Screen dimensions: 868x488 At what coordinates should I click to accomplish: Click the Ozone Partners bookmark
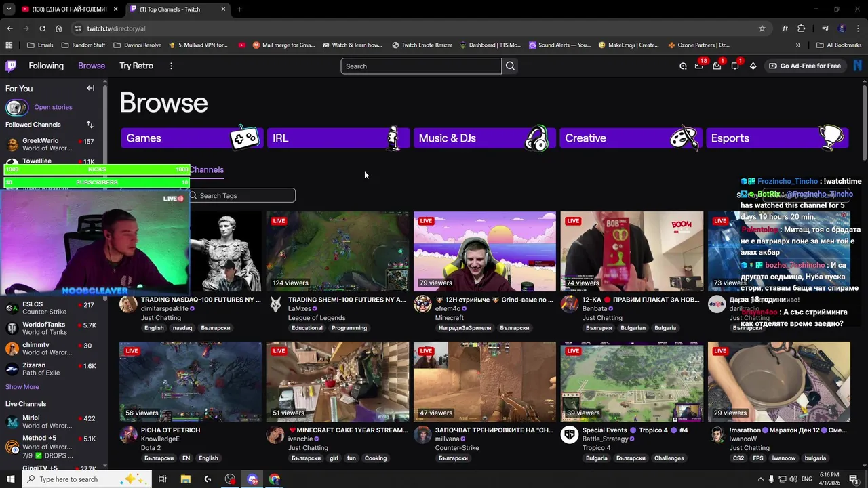[x=698, y=45]
